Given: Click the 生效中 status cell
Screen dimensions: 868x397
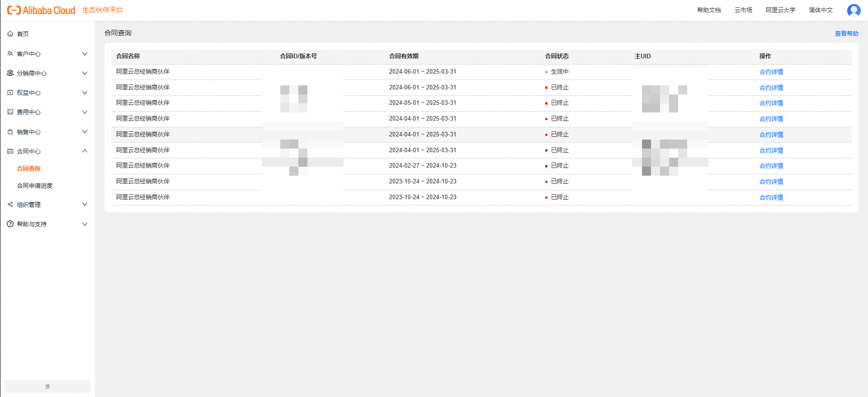Looking at the screenshot, I should pyautogui.click(x=557, y=72).
